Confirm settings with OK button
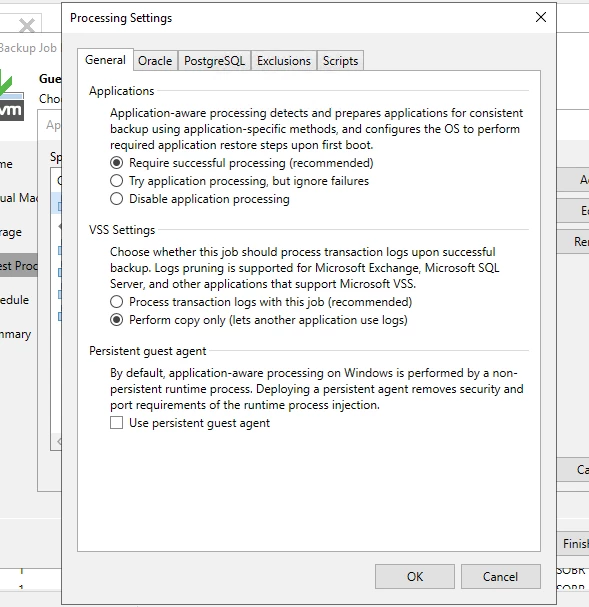The image size is (589, 607). pos(414,576)
